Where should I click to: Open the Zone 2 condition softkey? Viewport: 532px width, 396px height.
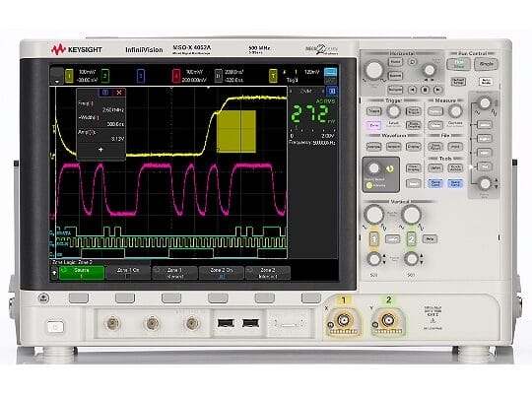[268, 273]
